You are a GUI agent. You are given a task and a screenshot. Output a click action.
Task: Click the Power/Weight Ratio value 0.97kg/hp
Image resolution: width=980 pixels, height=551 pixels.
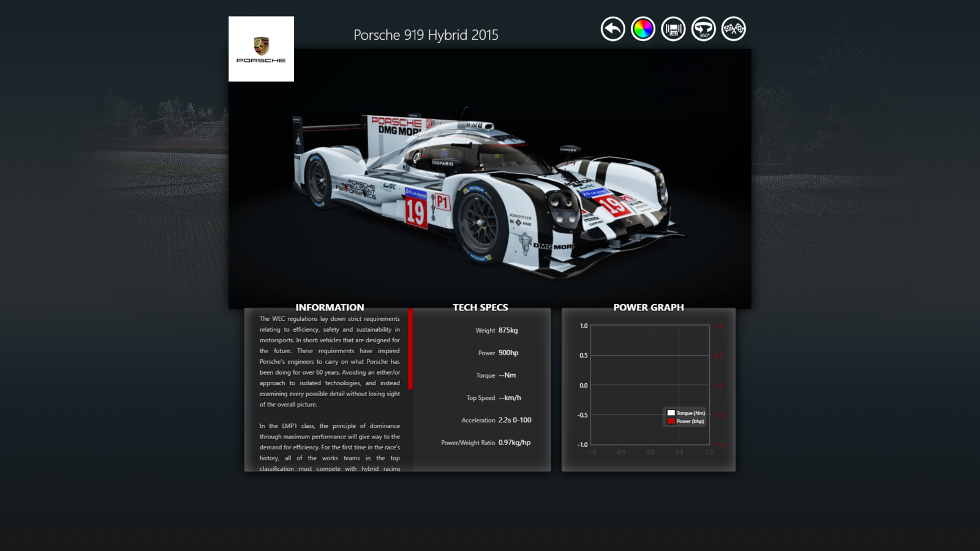point(514,443)
